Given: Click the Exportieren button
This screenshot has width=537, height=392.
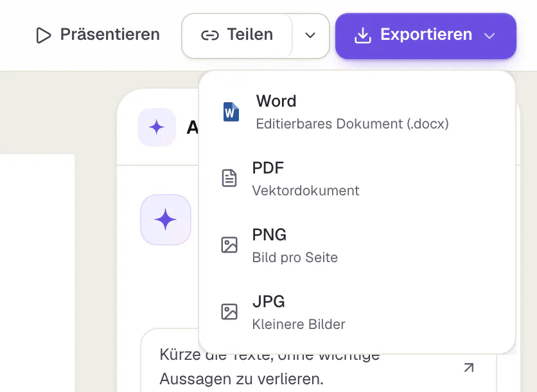Looking at the screenshot, I should 426,36.
